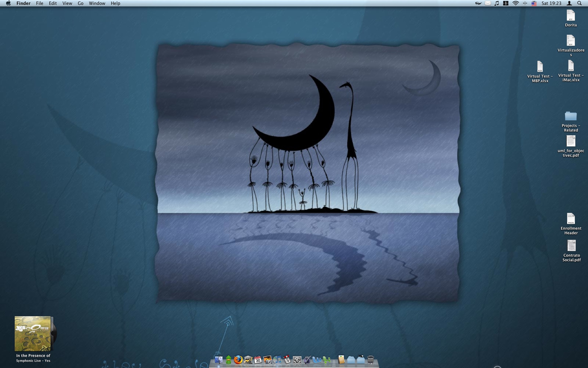
Task: Open the user account menu
Action: coord(569,3)
